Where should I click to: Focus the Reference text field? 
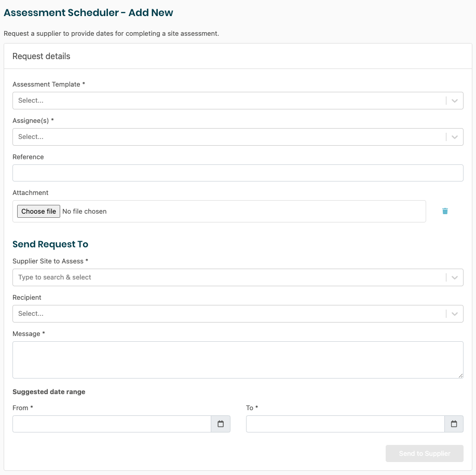tap(238, 173)
